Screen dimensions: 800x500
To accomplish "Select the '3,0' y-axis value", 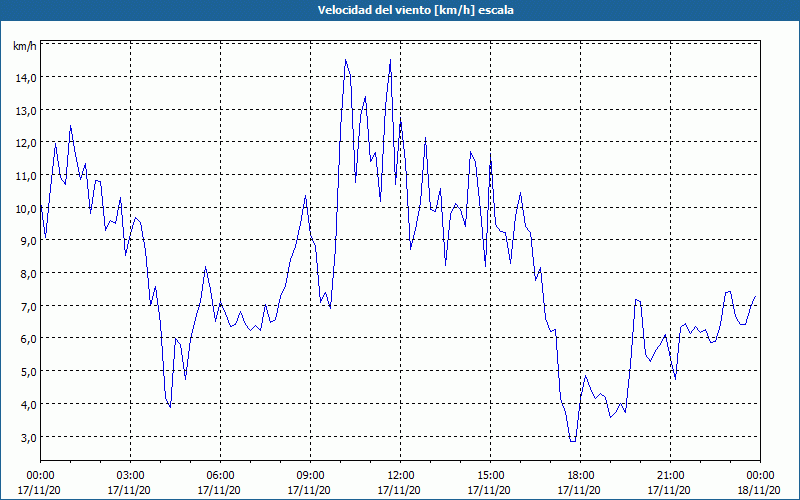I will click(x=28, y=437).
